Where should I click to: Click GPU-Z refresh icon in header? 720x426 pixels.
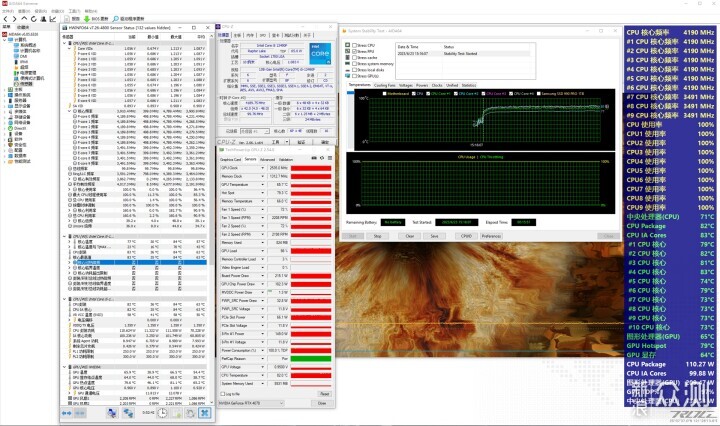tap(322, 158)
